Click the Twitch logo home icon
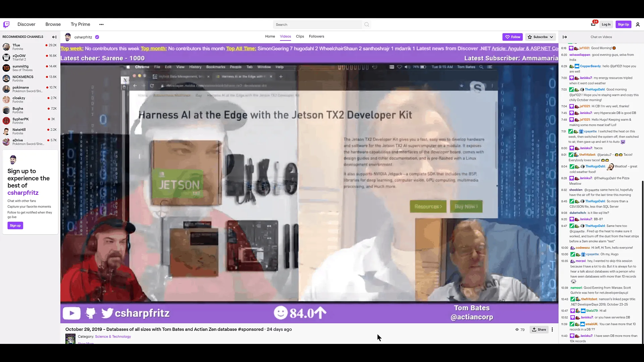The width and height of the screenshot is (644, 362). coord(6,24)
